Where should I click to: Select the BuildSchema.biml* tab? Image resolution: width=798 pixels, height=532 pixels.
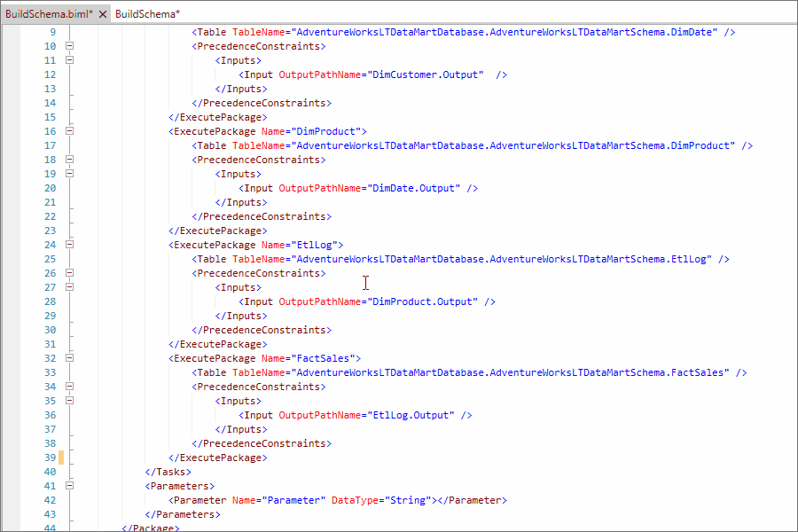(49, 14)
